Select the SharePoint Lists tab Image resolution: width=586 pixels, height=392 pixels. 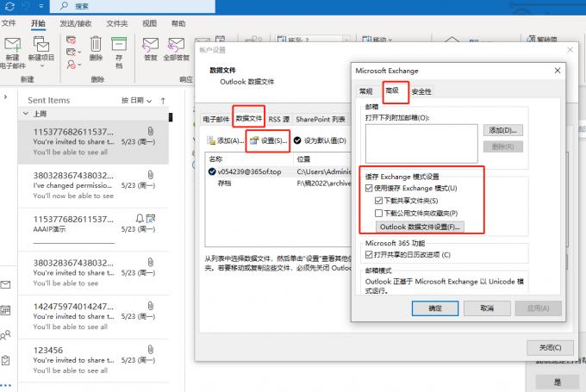click(x=321, y=119)
